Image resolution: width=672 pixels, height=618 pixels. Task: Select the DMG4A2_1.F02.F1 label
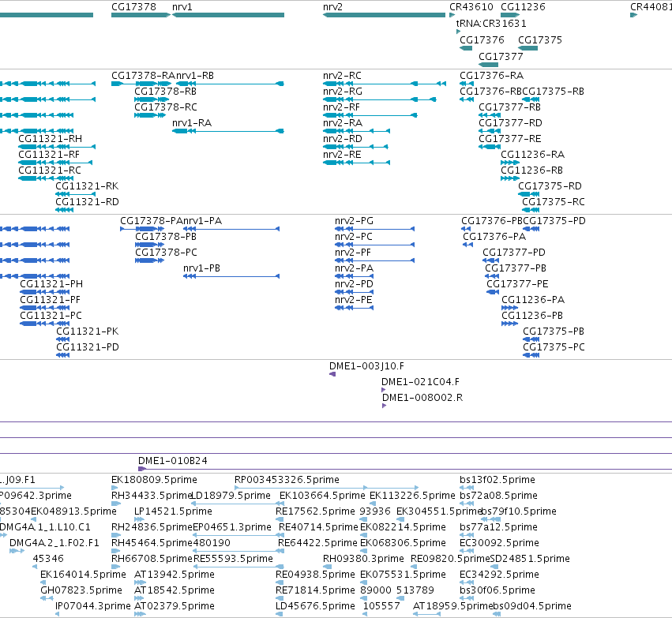(54, 543)
